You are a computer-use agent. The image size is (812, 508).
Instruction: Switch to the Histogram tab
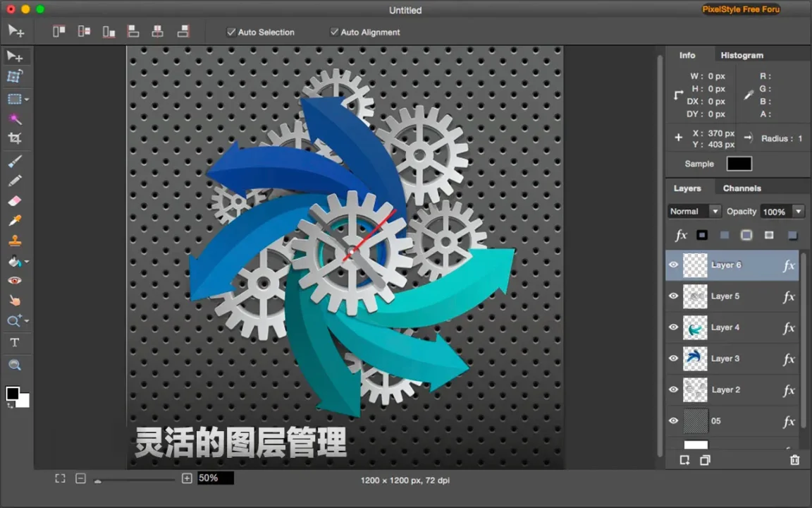click(742, 55)
